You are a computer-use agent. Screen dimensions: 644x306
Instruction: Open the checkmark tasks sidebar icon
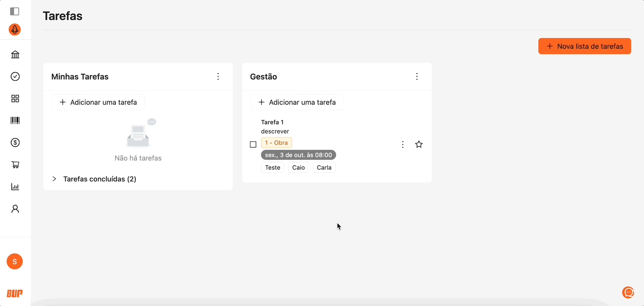(15, 76)
